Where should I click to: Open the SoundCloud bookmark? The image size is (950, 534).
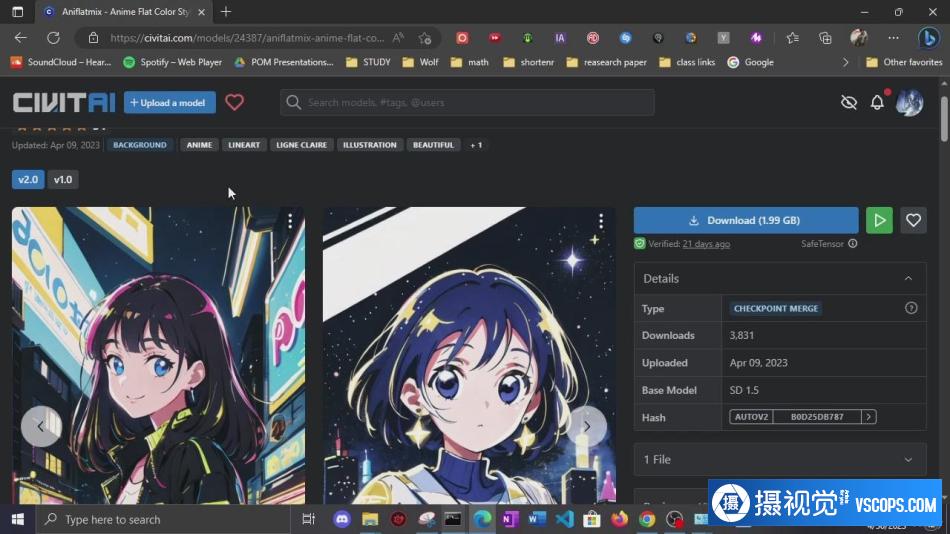click(x=61, y=62)
